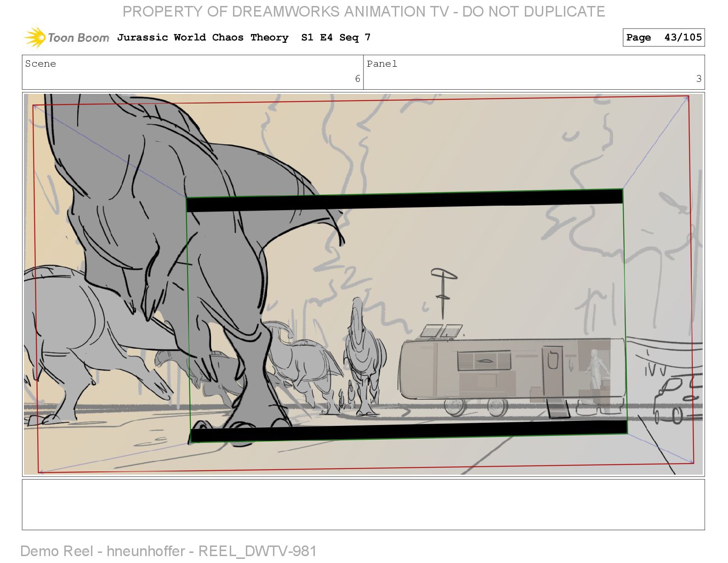Click the 'Page 43/105' box
728x563 pixels.
[663, 37]
